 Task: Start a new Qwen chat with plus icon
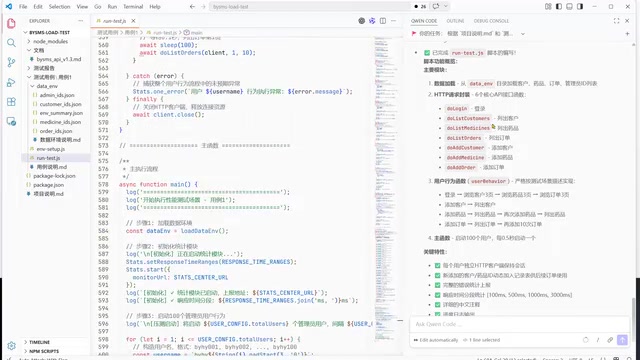point(627,33)
